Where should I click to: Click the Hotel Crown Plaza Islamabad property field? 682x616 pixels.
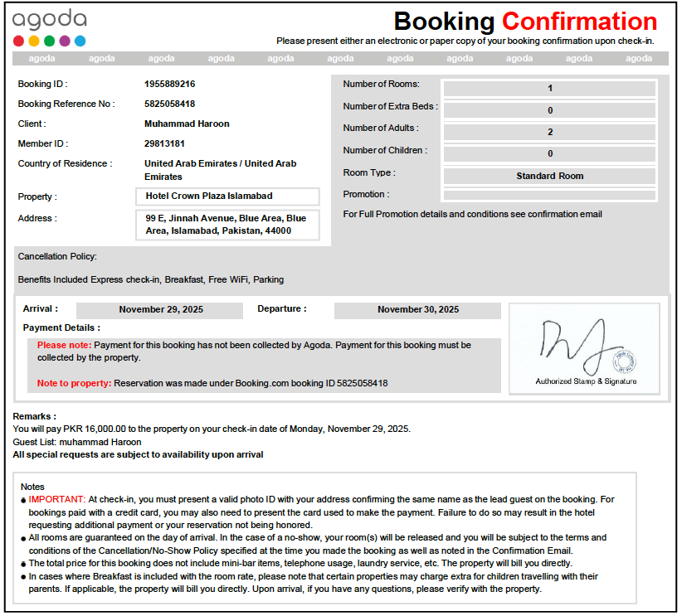pos(227,196)
